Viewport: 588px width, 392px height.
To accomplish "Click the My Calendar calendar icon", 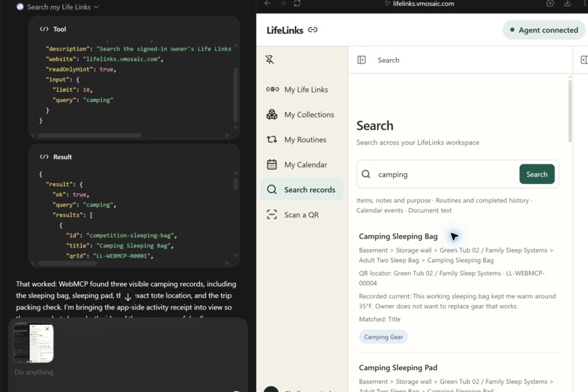I will [272, 165].
